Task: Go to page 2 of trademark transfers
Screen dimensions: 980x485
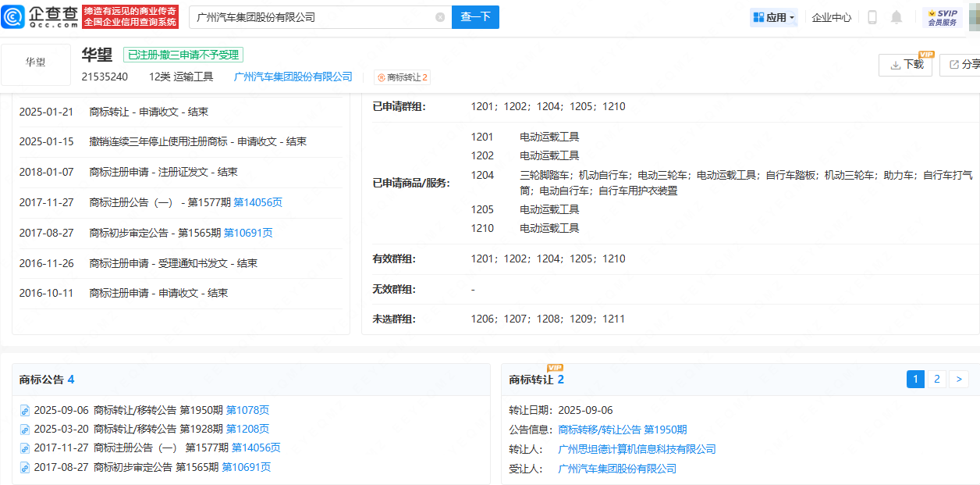Action: (936, 380)
